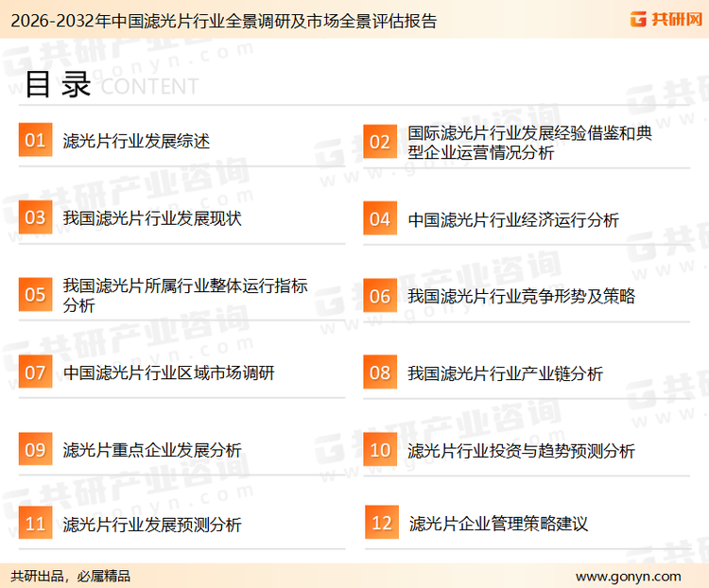Select chapter title 我国滤光片行业发展现状
Viewport: 709px width, 588px height.
coord(152,218)
